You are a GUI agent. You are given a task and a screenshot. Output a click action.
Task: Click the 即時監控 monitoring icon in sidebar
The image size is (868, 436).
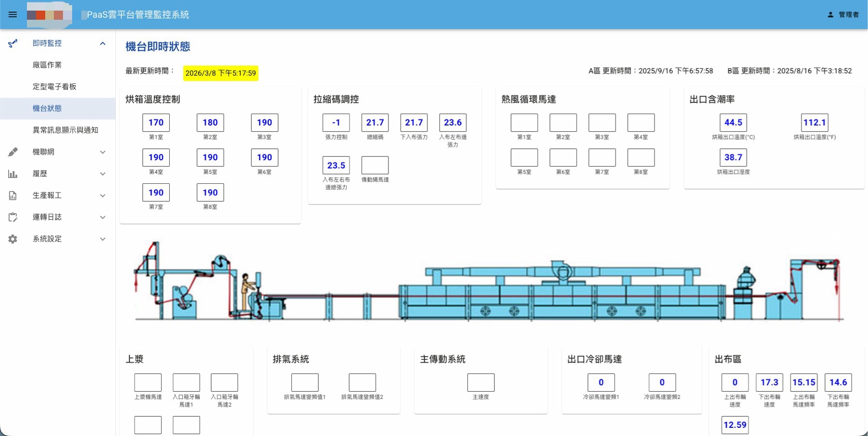click(12, 43)
